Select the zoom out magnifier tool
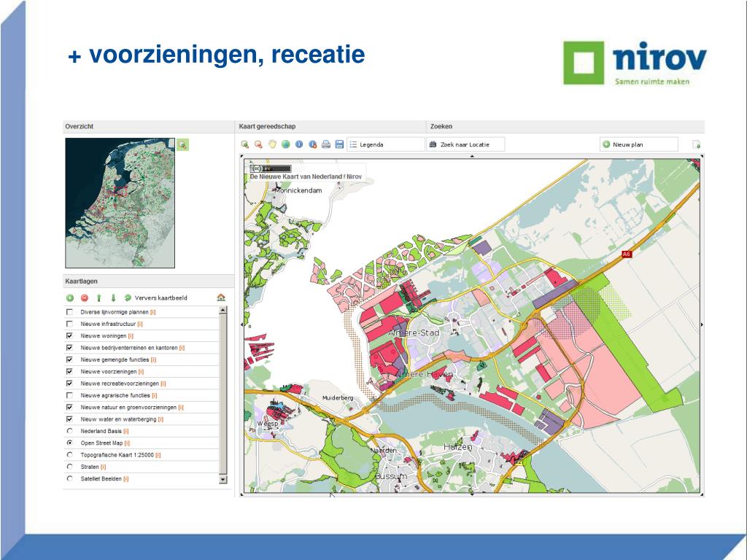Screen dimensions: 747x560 point(258,144)
